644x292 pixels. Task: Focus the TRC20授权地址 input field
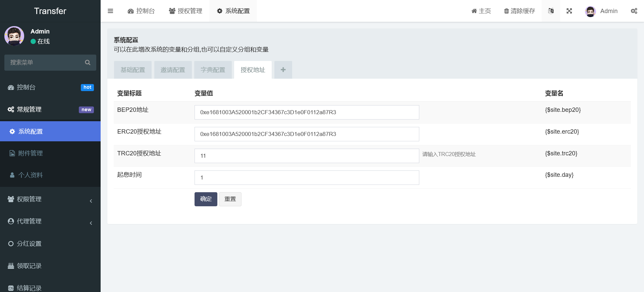[x=307, y=156]
